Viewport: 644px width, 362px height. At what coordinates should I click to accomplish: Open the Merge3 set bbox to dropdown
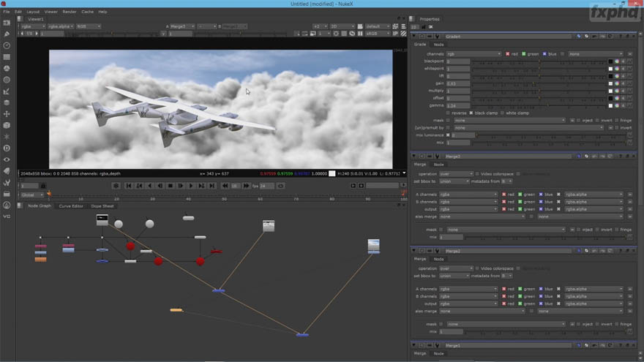coord(454,181)
